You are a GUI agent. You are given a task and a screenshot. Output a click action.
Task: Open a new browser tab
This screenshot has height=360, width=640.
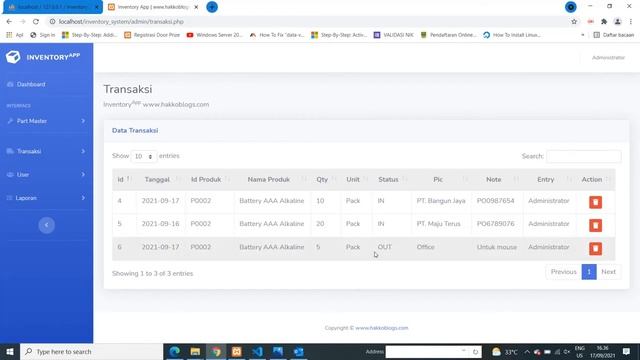click(x=212, y=7)
